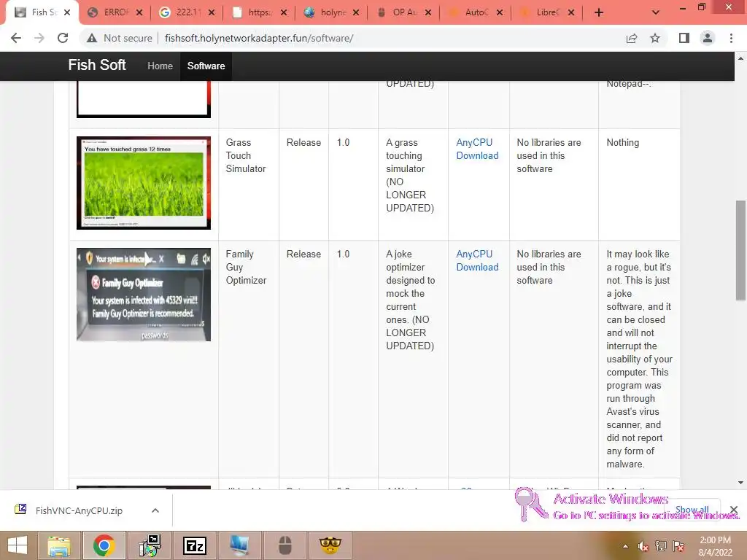Open File Explorer from taskbar
This screenshot has height=560, width=747.
pyautogui.click(x=58, y=545)
